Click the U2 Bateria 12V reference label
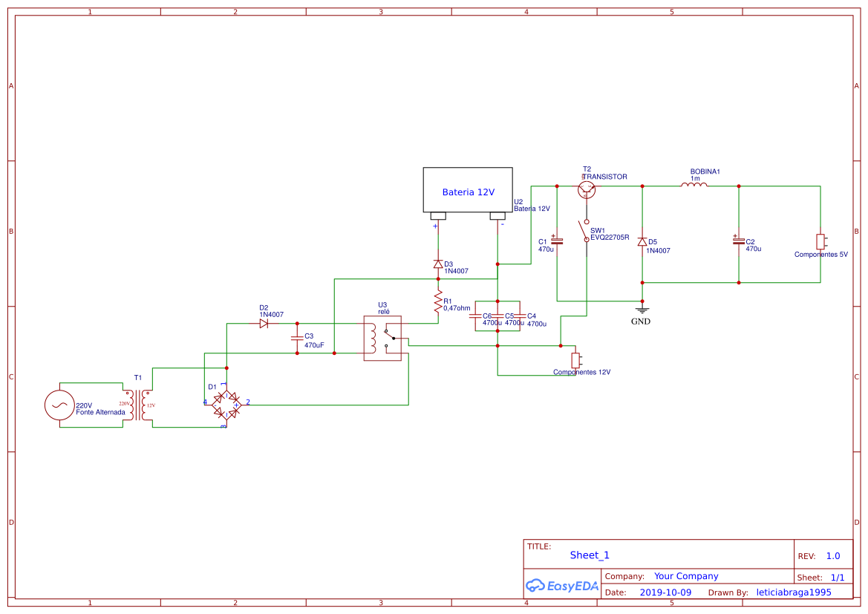 click(x=532, y=206)
